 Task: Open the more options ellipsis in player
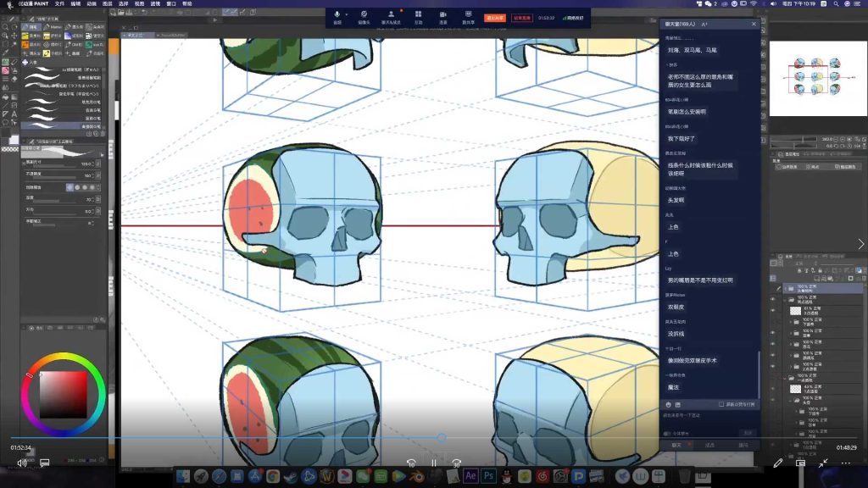(x=845, y=463)
